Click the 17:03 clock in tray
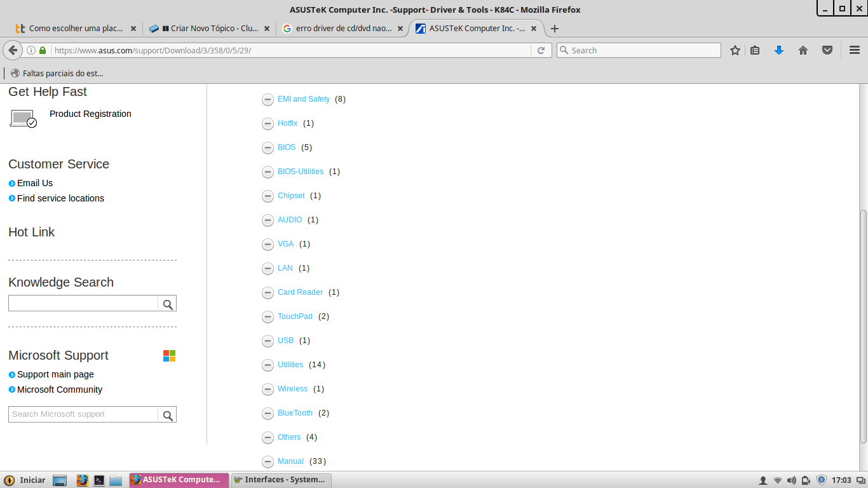 coord(841,480)
